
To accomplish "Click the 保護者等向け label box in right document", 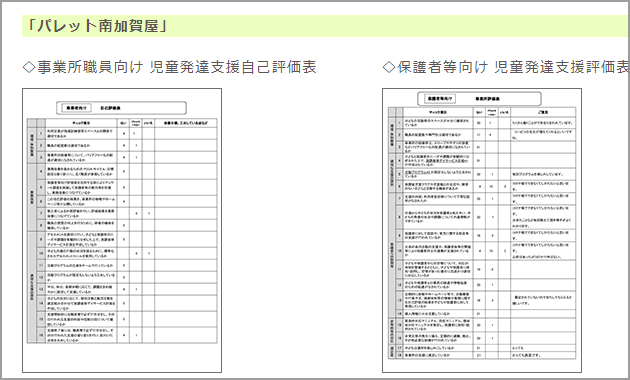I will [x=440, y=98].
